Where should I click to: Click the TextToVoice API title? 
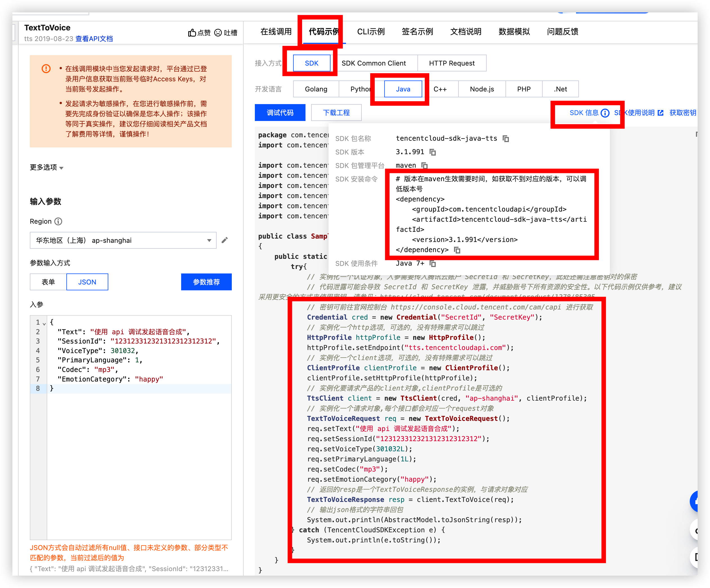point(47,28)
